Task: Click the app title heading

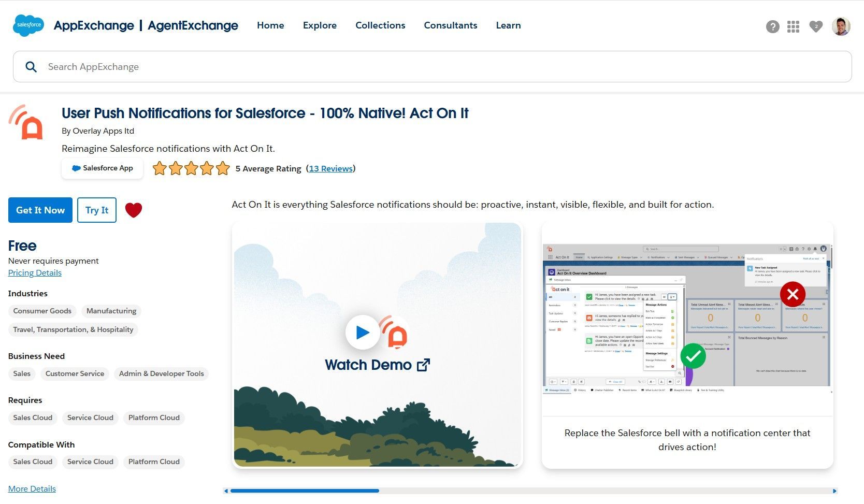Action: tap(265, 113)
